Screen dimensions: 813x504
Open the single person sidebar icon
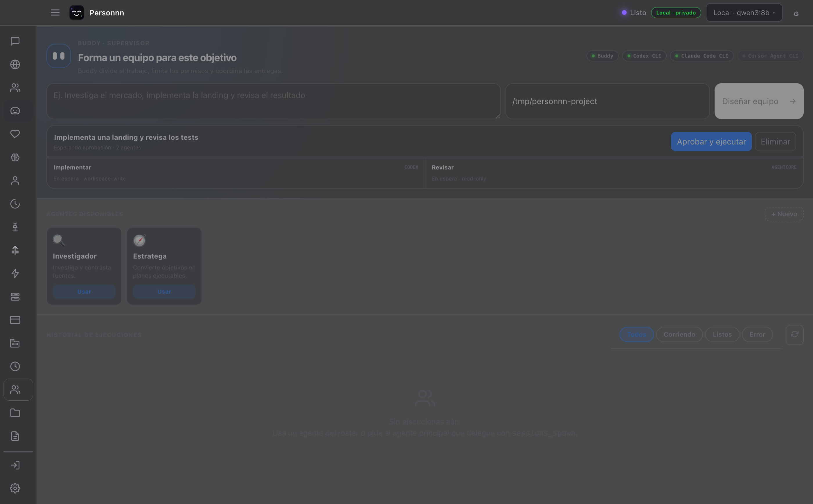point(15,181)
